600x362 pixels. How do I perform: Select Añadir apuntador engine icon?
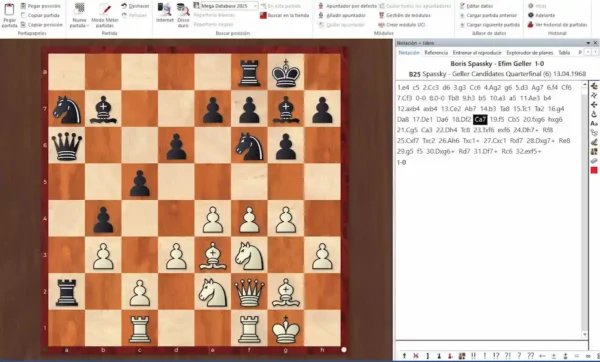(x=321, y=15)
